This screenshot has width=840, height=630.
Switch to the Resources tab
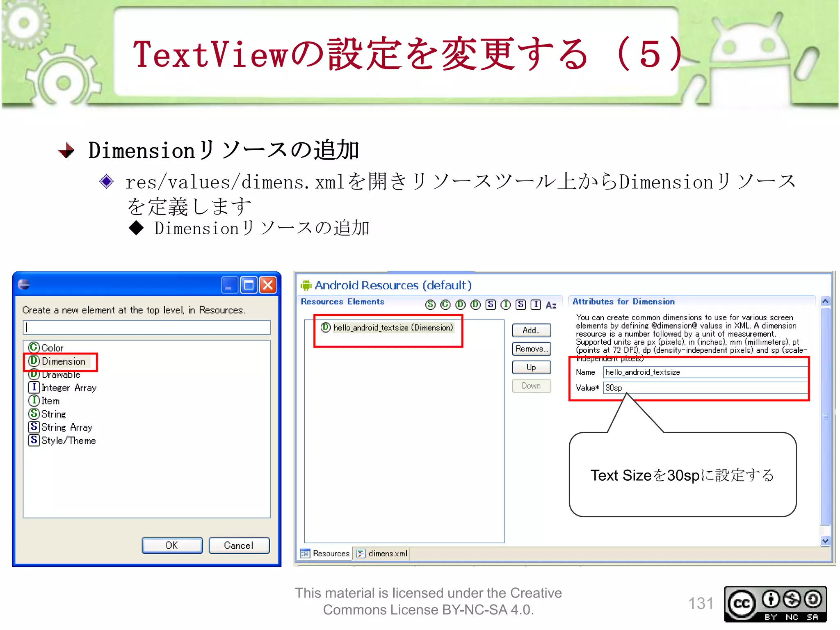pos(325,553)
